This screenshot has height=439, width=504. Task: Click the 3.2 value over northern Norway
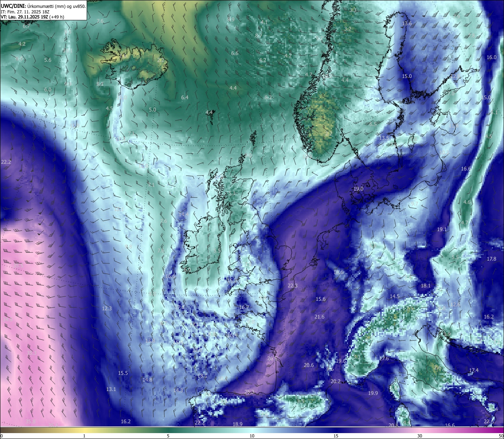(348, 30)
